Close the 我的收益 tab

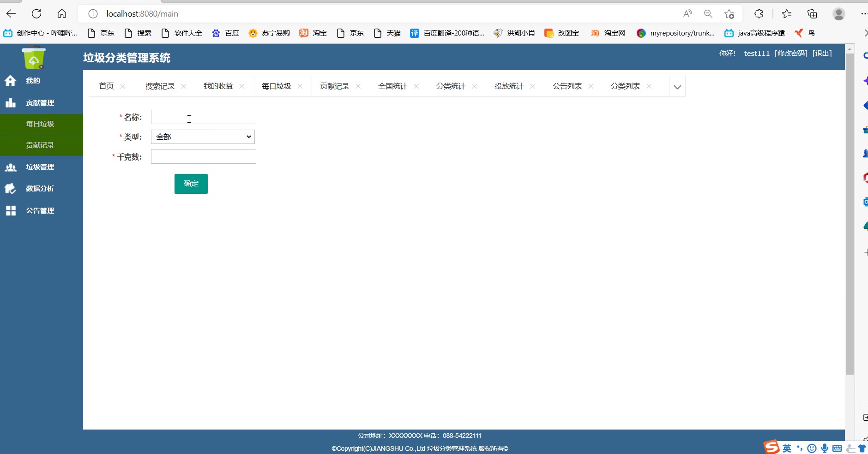pyautogui.click(x=241, y=86)
